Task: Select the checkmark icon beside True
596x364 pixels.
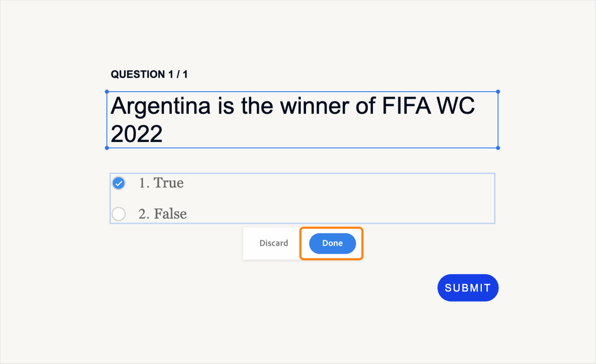Action: click(119, 183)
